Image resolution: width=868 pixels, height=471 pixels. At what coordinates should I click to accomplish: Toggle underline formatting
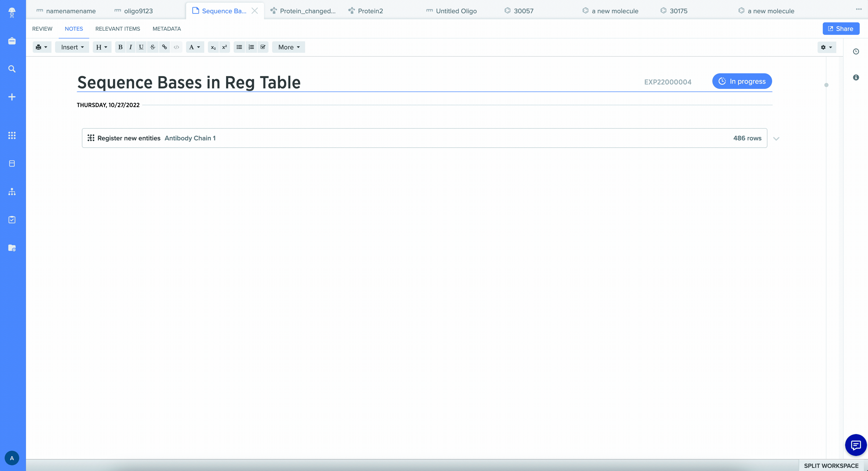pyautogui.click(x=141, y=47)
